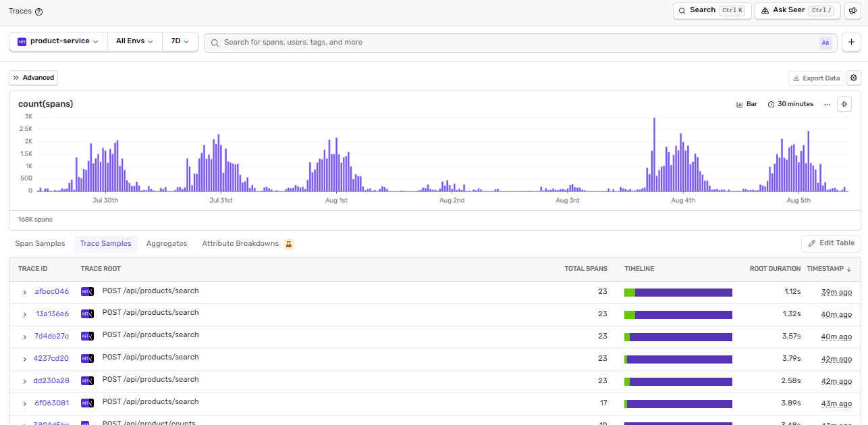Open trace ID 6f063081 link
Screen dimensions: 868x425
click(52, 403)
